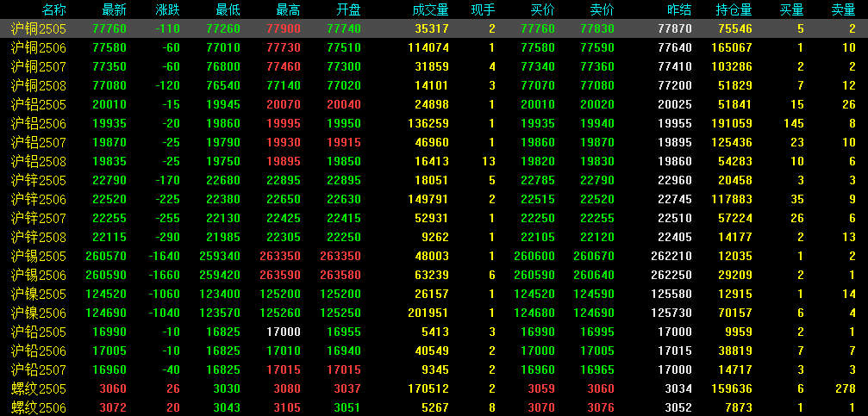This screenshot has width=868, height=416.
Task: Click low price 123570 of 沪镍2506
Action: pyautogui.click(x=220, y=314)
